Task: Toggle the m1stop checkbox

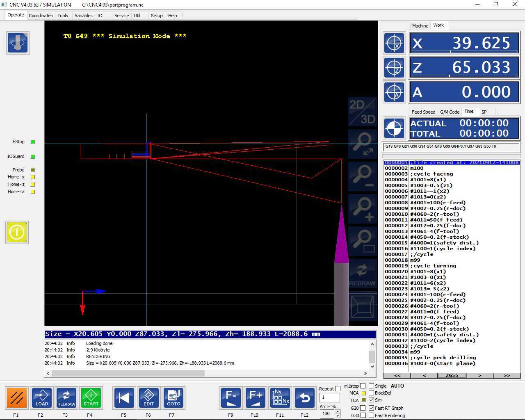Action: coord(363,386)
